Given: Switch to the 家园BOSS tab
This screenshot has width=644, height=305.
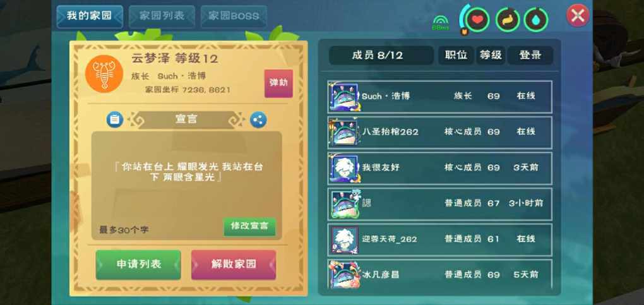Looking at the screenshot, I should (x=233, y=17).
